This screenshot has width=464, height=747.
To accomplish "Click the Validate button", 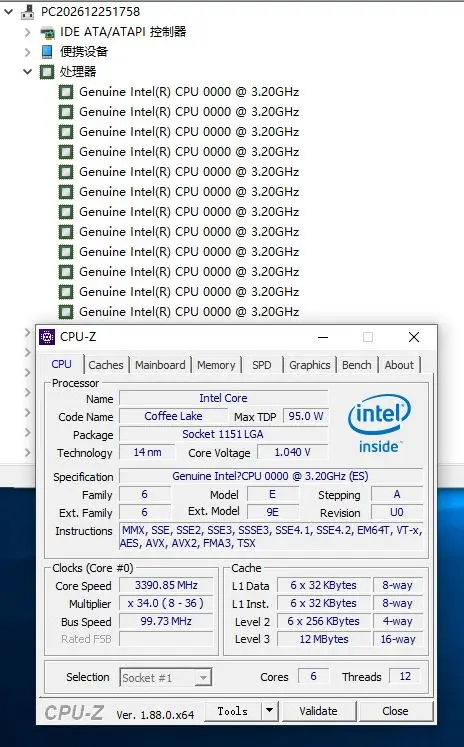I will tap(318, 711).
